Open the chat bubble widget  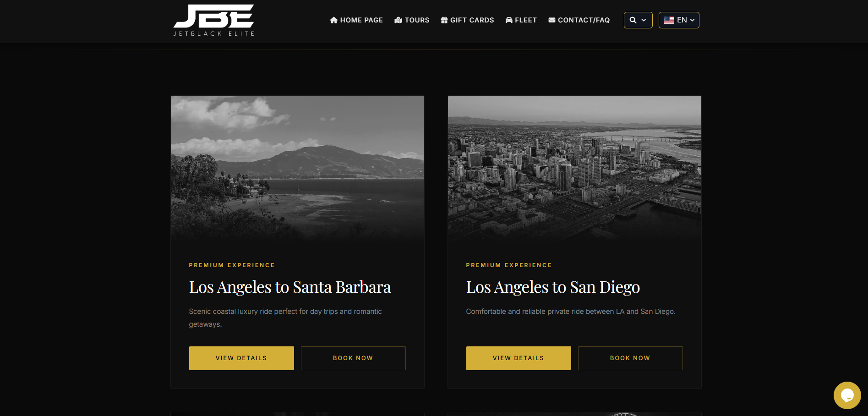point(847,395)
